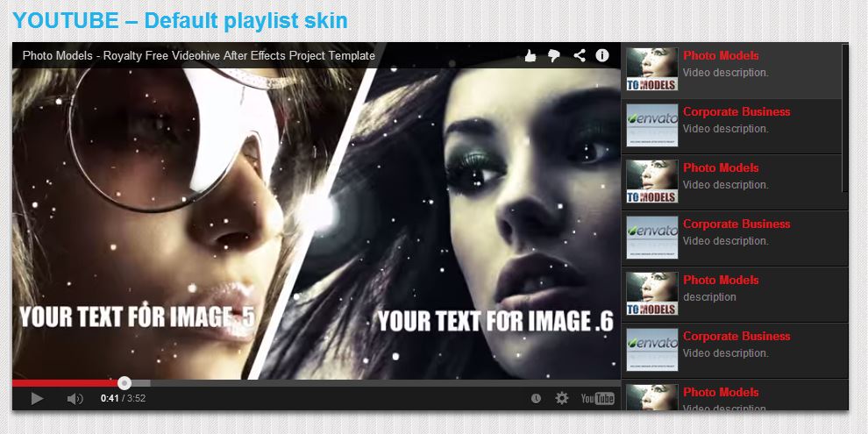
Task: Start playback with the play button
Action: [37, 398]
